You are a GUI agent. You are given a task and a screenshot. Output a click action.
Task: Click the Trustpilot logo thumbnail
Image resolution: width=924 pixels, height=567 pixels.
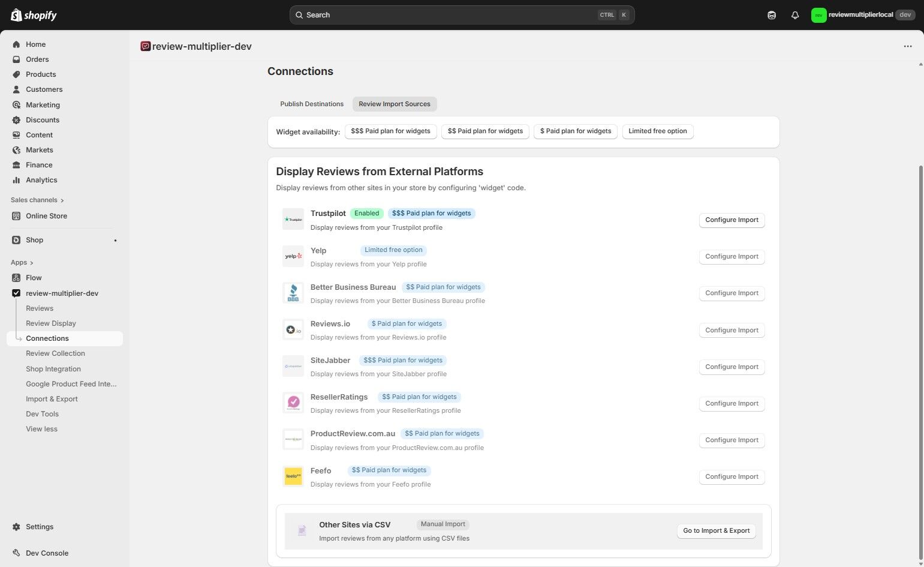293,220
